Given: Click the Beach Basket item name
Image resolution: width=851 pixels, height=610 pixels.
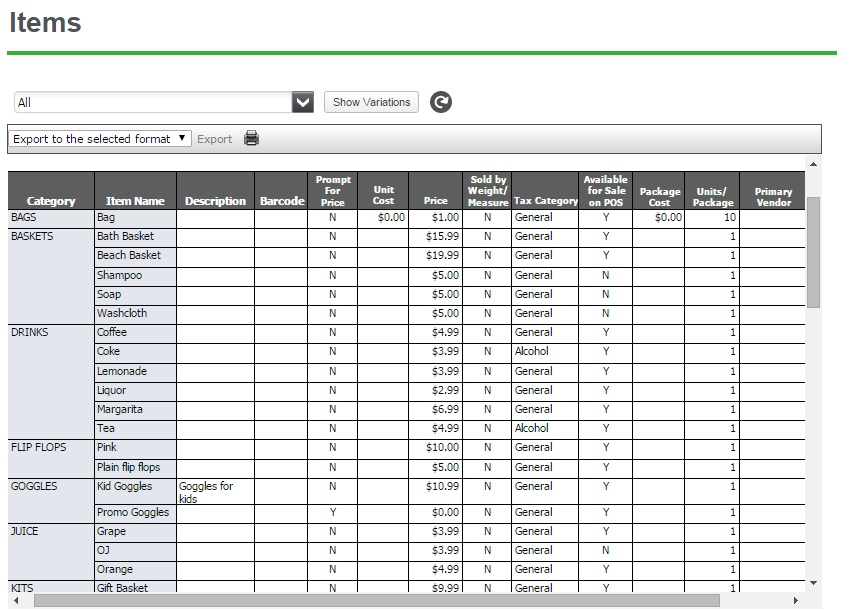Looking at the screenshot, I should (129, 255).
